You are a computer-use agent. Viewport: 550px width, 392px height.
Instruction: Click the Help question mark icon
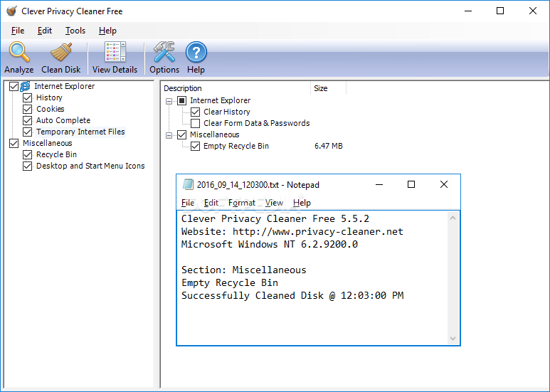tap(196, 53)
